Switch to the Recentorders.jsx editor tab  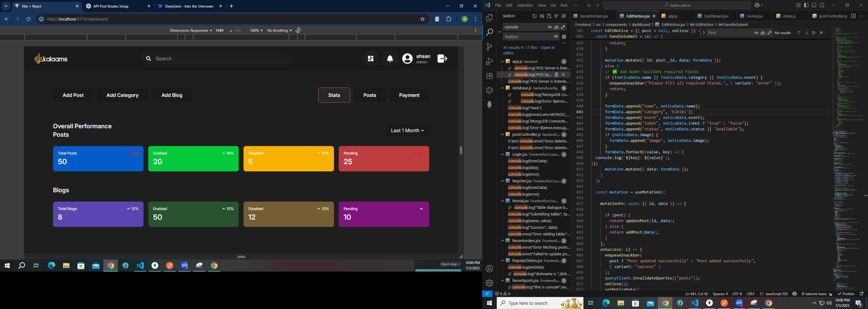click(x=594, y=16)
